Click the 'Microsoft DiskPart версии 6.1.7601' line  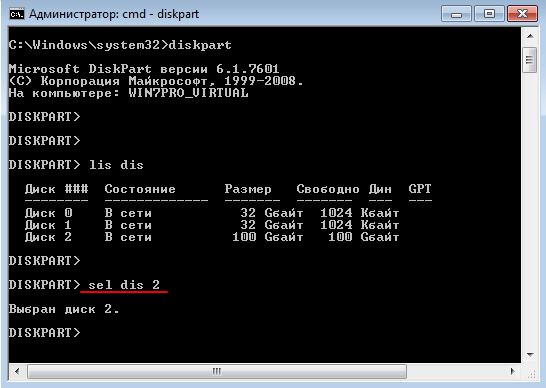pyautogui.click(x=144, y=69)
